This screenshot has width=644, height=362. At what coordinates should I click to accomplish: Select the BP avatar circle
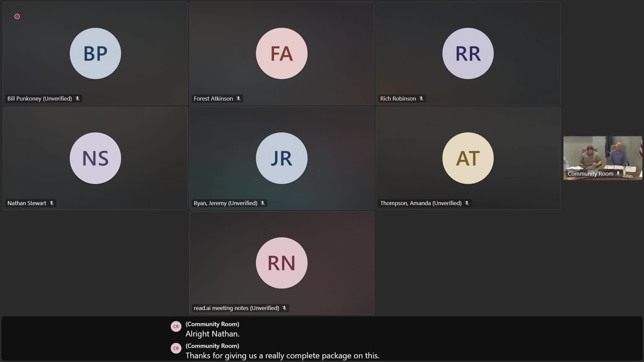[95, 54]
